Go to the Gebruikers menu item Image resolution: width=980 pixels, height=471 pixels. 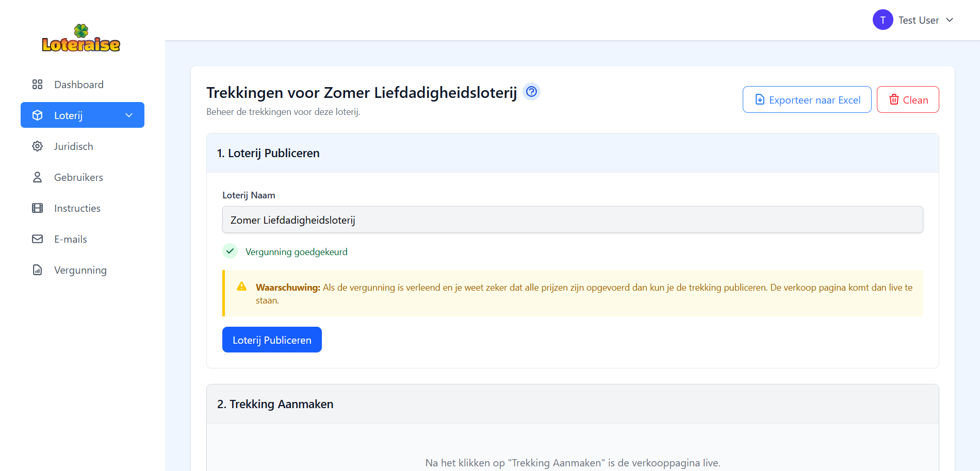click(78, 177)
